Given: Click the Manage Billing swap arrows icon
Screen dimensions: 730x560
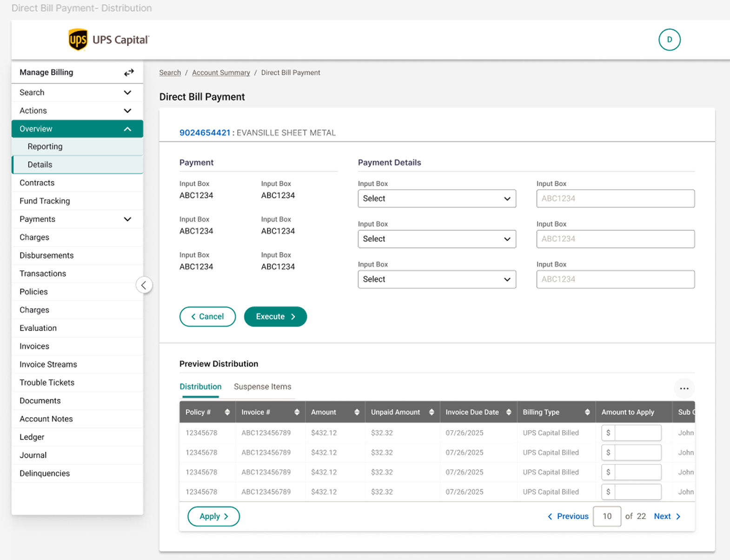Looking at the screenshot, I should 129,73.
